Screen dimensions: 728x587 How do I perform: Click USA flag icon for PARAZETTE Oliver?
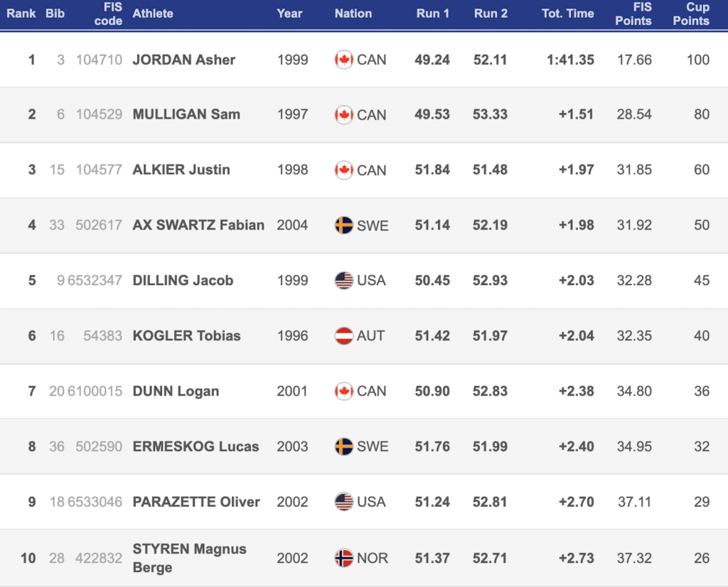tap(344, 502)
